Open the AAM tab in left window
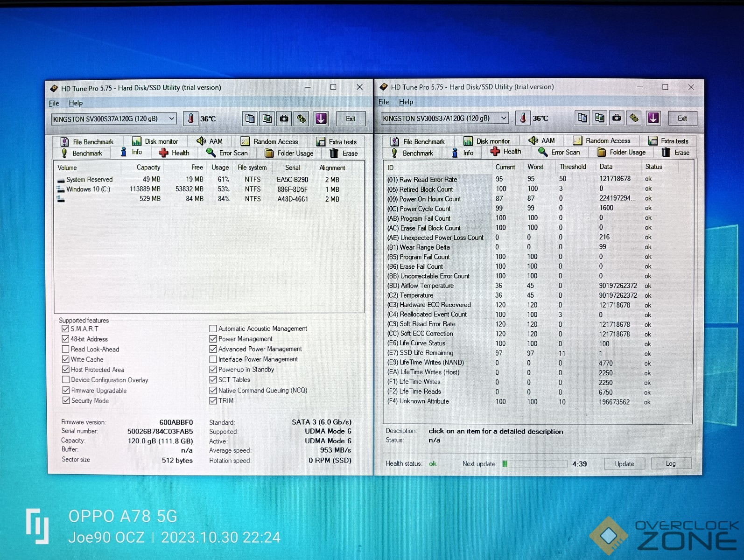Screen dimensions: 744x560 click(210, 141)
